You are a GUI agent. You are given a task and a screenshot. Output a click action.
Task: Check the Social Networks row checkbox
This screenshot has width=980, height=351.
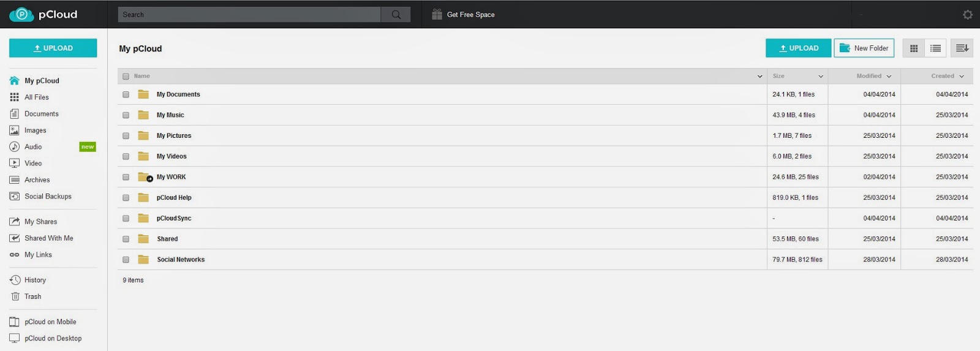126,260
